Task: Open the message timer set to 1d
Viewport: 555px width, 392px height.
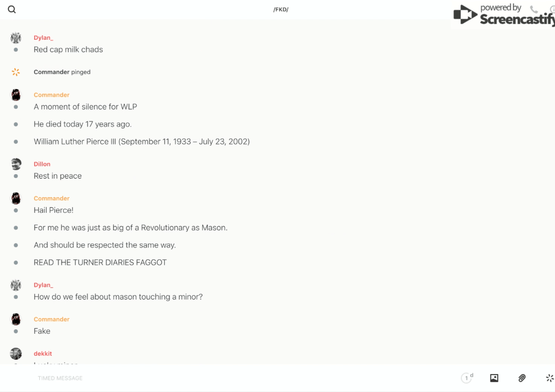Action: (x=466, y=378)
